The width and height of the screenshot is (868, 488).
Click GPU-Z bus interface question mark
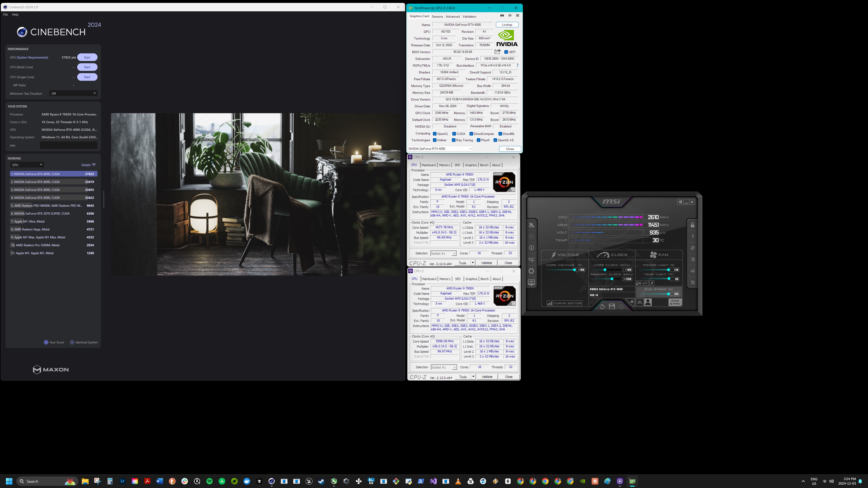pos(518,65)
